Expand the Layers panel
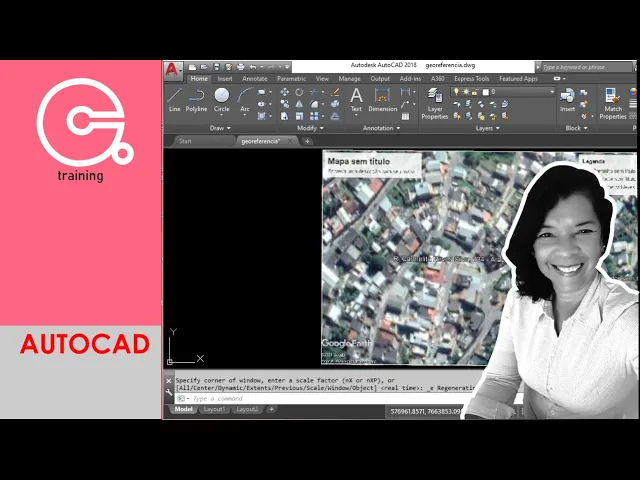This screenshot has width=640, height=480. (488, 128)
